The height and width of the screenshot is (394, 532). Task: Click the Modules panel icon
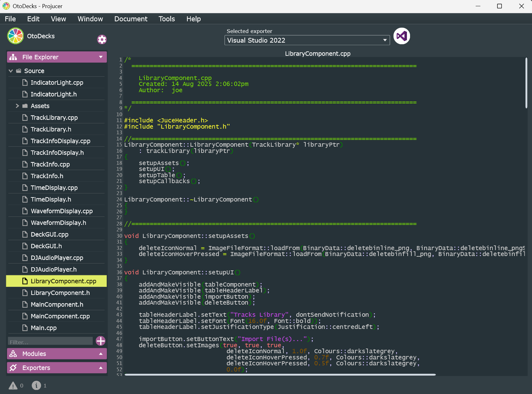13,354
